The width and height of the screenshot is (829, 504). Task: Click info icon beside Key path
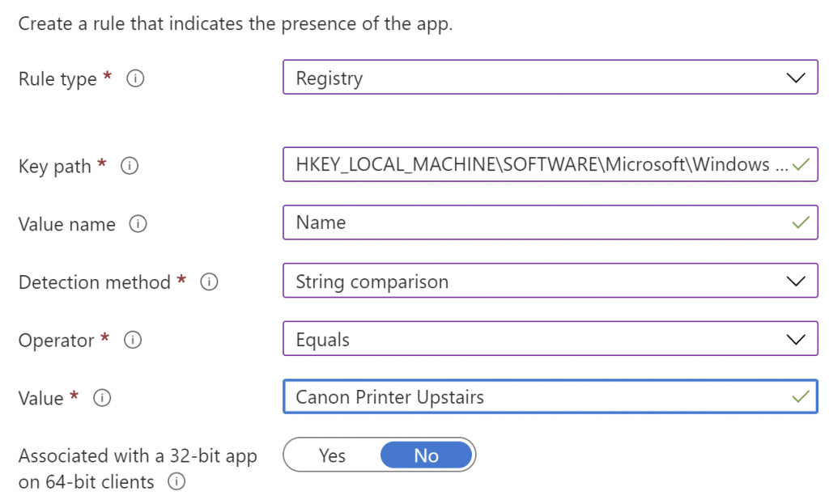130,166
